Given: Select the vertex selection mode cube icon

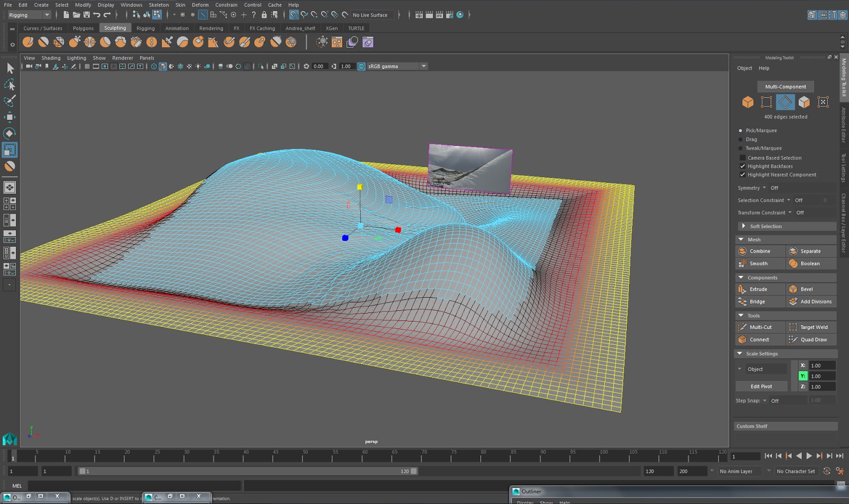Looking at the screenshot, I should pos(766,102).
